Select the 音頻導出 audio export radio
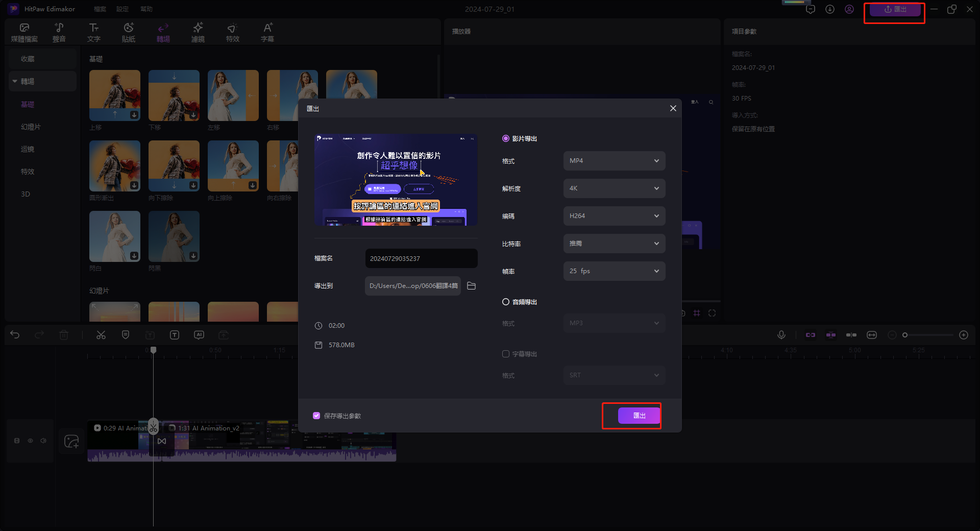 click(506, 302)
